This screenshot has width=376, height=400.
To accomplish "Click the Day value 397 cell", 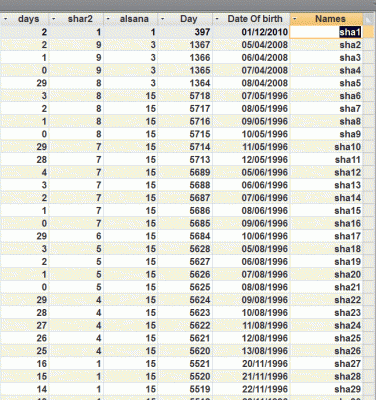I will click(185, 32).
